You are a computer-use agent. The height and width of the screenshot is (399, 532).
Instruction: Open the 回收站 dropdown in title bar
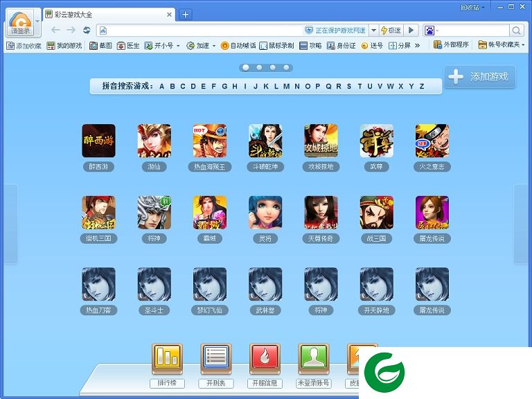(x=472, y=7)
